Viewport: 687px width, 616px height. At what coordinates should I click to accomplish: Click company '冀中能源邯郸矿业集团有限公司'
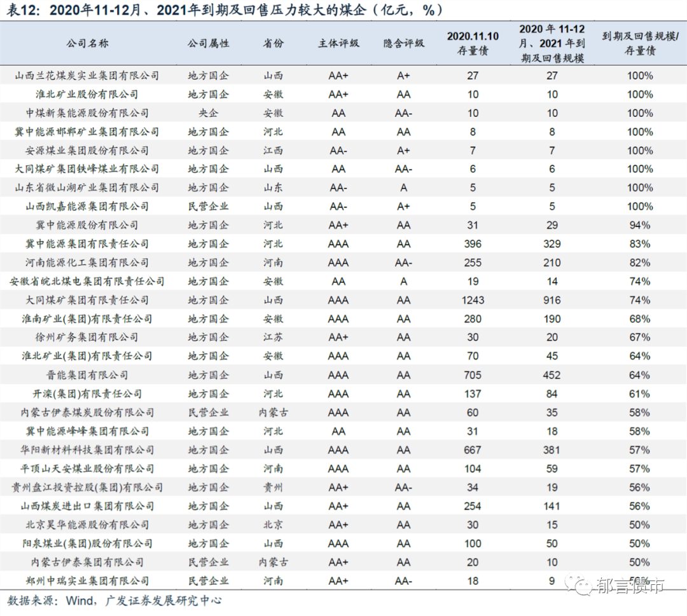(x=87, y=132)
